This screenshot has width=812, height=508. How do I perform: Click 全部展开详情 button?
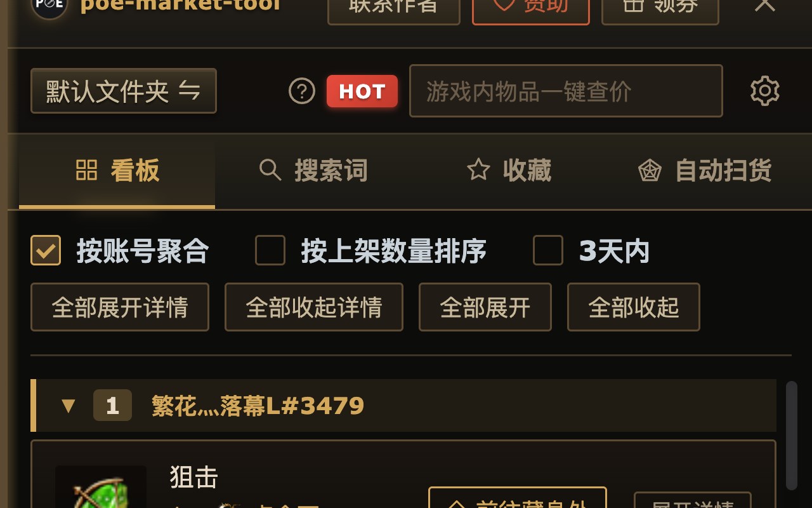pyautogui.click(x=120, y=307)
